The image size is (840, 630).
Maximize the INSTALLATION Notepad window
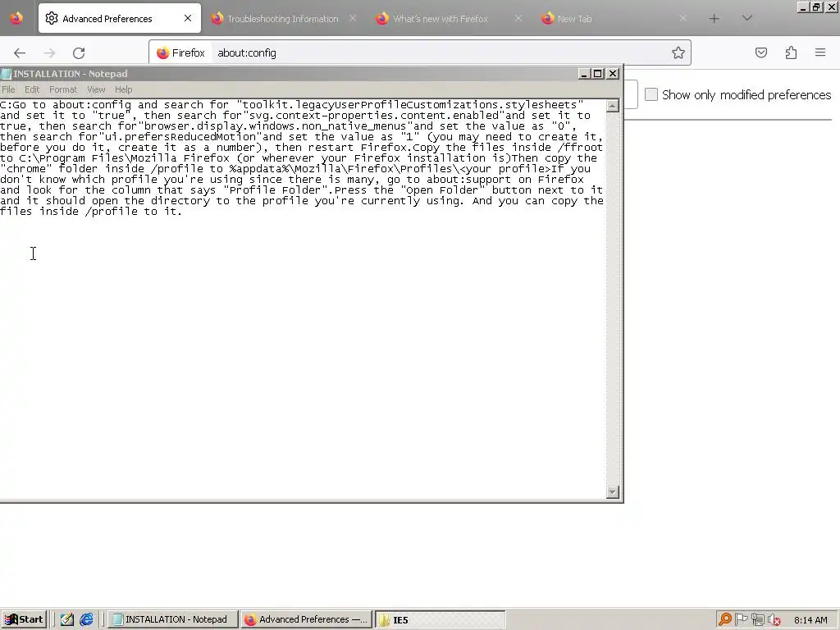tap(598, 74)
